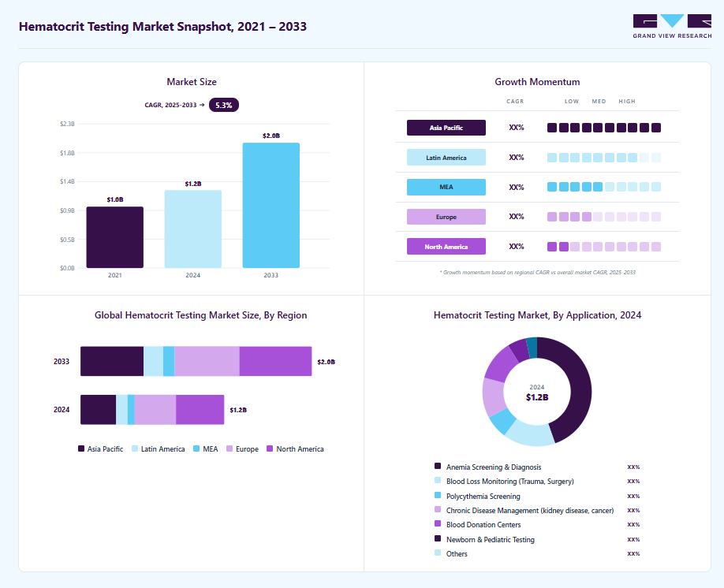Click the North America region label
Screen dimensions: 724x588
tap(446, 247)
